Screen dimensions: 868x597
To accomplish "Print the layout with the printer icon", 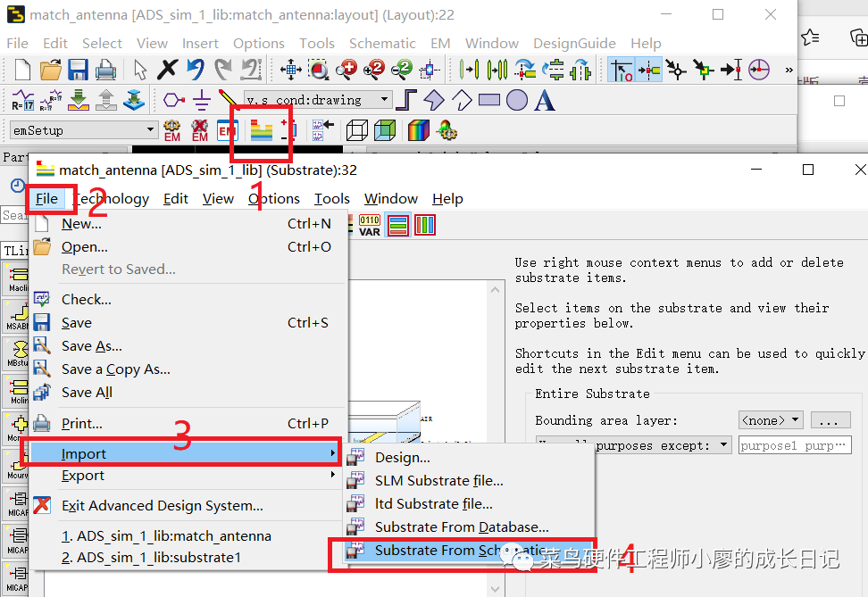I will 105,70.
